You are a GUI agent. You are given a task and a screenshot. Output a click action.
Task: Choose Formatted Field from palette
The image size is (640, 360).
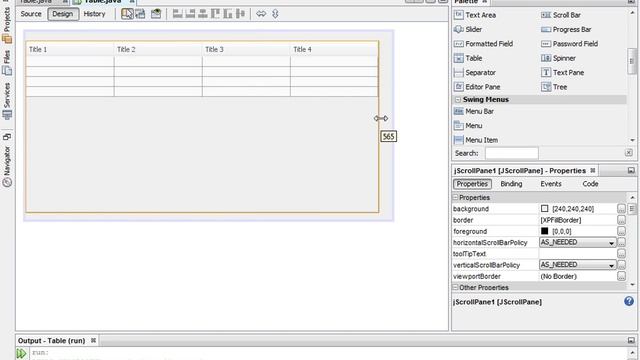tap(483, 44)
